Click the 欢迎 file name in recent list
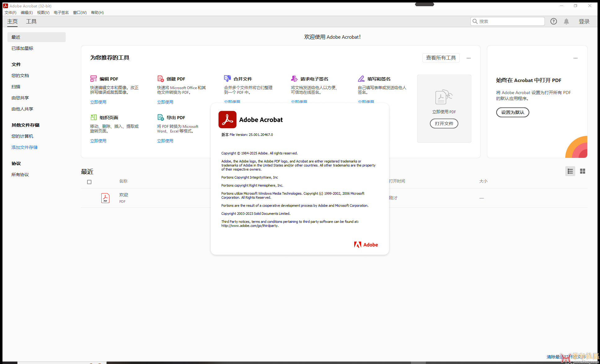Viewport: 600px width, 364px height. click(x=124, y=195)
